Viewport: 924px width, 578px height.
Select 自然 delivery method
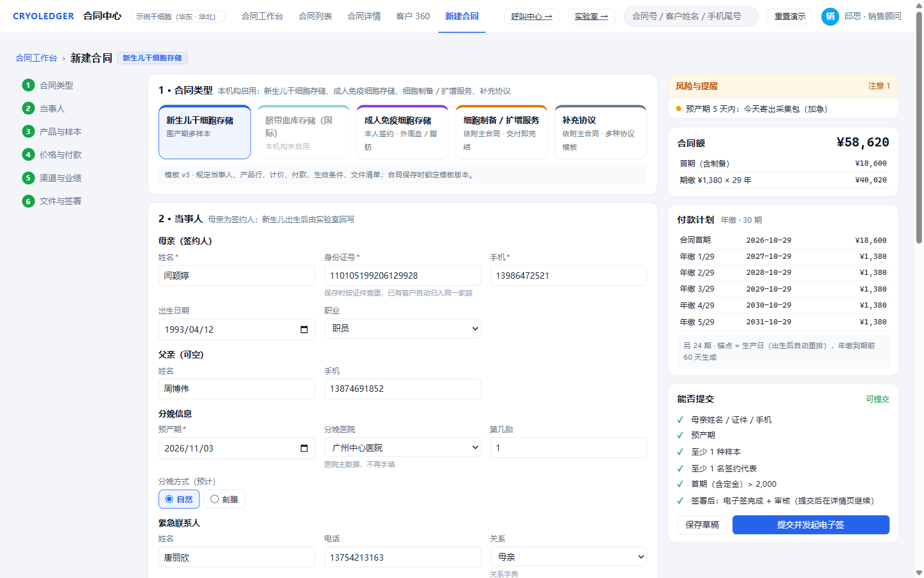(179, 499)
